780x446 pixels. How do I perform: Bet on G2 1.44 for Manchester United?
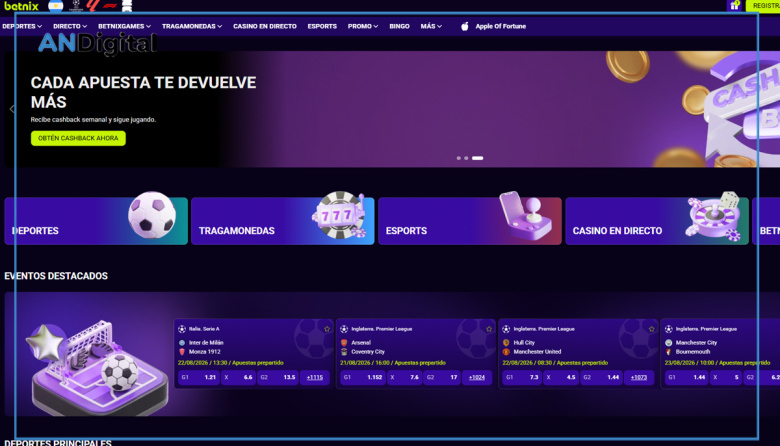[601, 377]
